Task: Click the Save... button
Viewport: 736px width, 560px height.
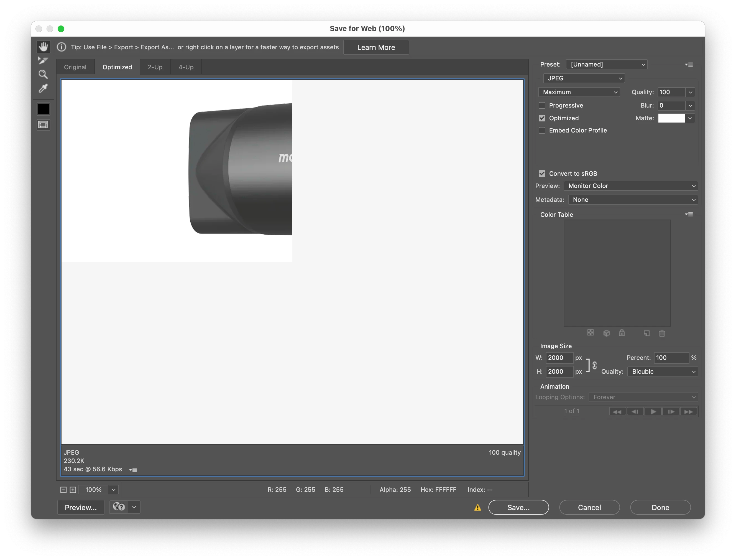Action: click(x=518, y=507)
